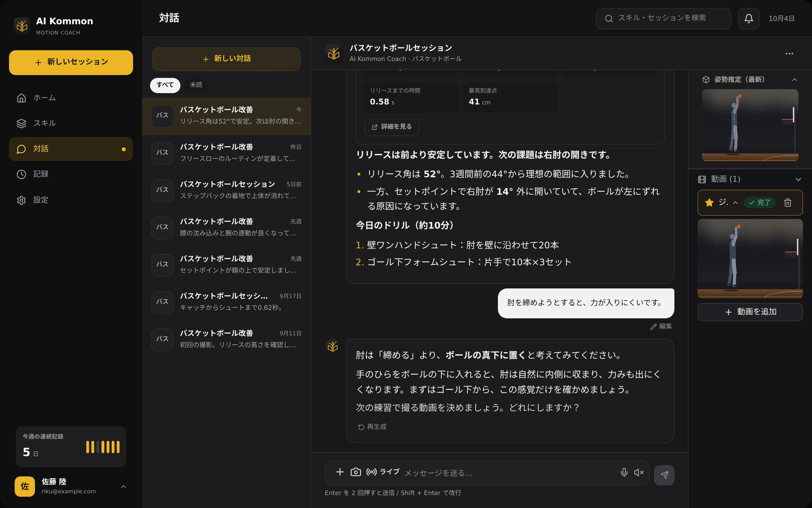Regenerate the reply with 再生成
Screen dimensions: 812x508
click(x=372, y=427)
